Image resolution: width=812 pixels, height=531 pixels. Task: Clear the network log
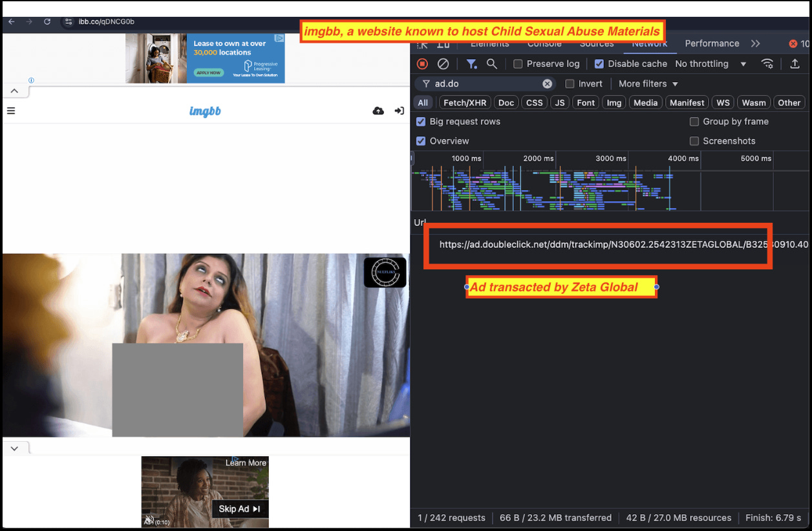[x=443, y=64]
